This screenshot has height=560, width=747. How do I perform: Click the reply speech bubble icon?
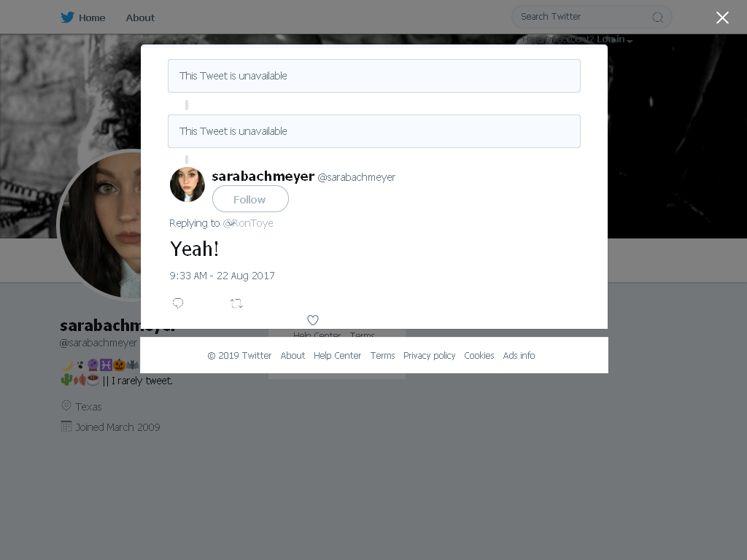(x=178, y=303)
